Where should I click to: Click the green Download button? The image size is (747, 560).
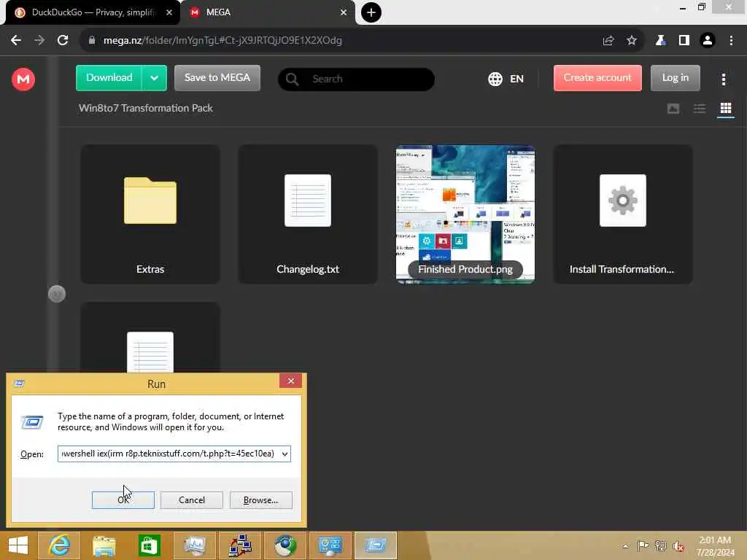point(109,78)
